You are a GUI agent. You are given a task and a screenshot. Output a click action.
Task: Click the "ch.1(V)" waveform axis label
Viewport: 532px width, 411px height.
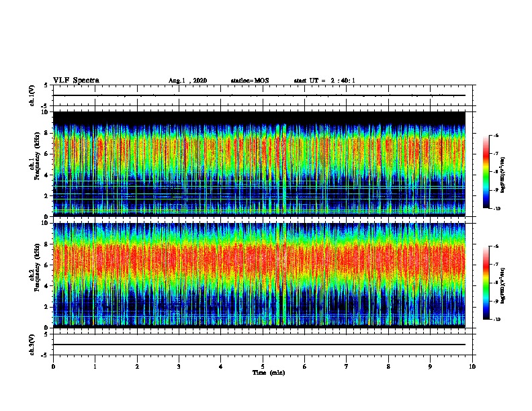[x=32, y=95]
